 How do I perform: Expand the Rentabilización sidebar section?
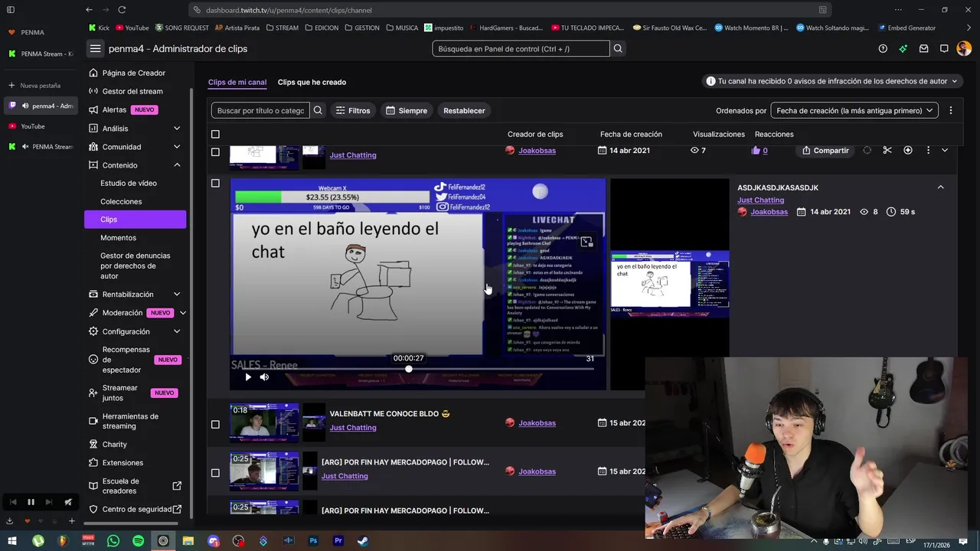tap(177, 294)
